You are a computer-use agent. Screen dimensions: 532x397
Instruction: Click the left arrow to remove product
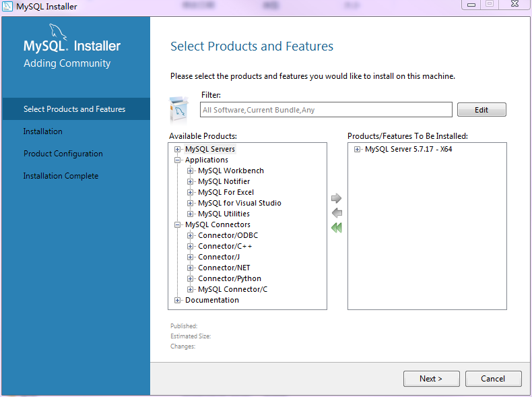[x=337, y=213]
